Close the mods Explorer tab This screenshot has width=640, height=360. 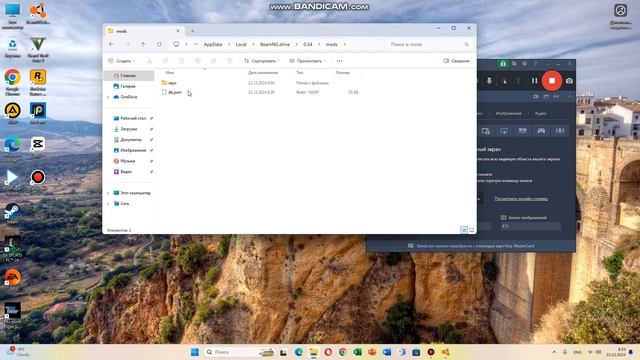[x=178, y=31]
